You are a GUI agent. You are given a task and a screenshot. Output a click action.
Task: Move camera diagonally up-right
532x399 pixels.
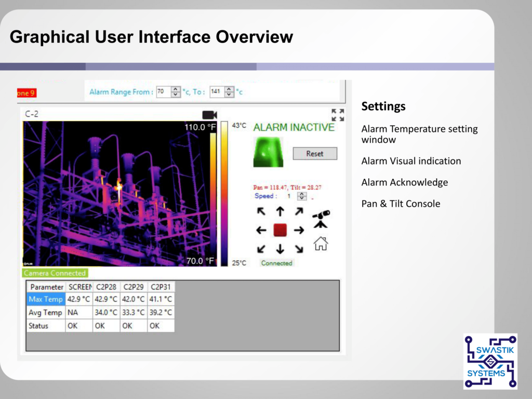[x=299, y=211]
